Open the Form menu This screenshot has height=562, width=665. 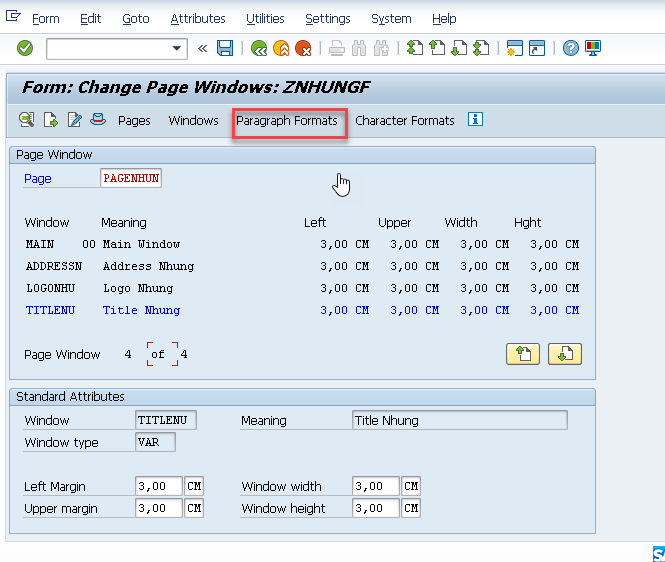point(46,19)
